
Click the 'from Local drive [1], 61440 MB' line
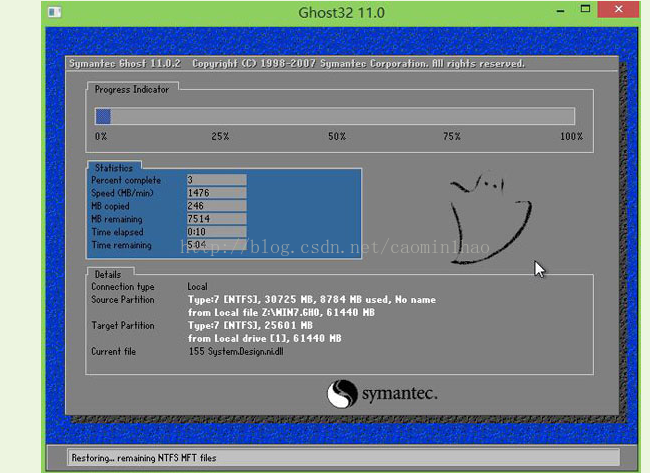[264, 338]
